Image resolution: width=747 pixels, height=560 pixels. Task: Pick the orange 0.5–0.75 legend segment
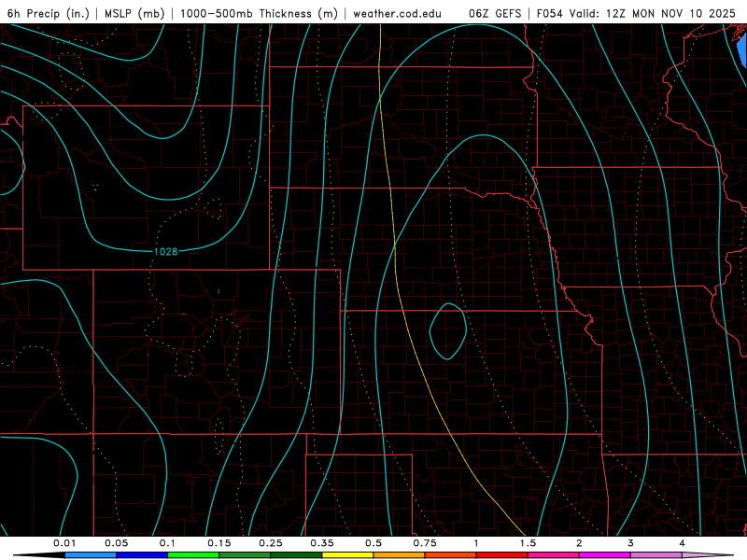400,555
